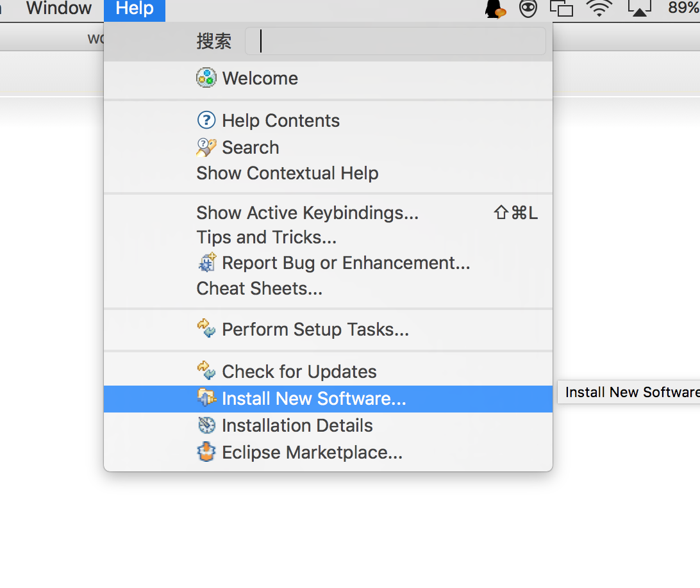Open the Window menu
The height and width of the screenshot is (588, 700).
pyautogui.click(x=58, y=8)
